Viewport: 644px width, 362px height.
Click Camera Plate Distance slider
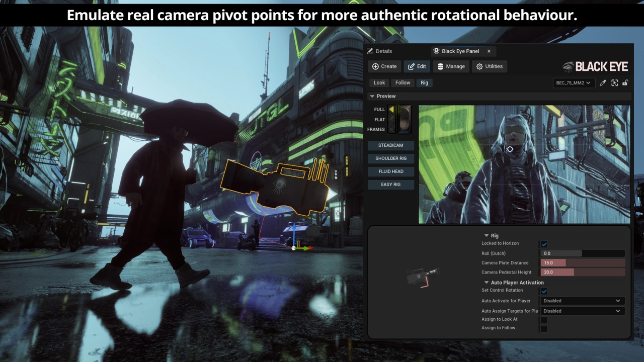click(x=583, y=263)
